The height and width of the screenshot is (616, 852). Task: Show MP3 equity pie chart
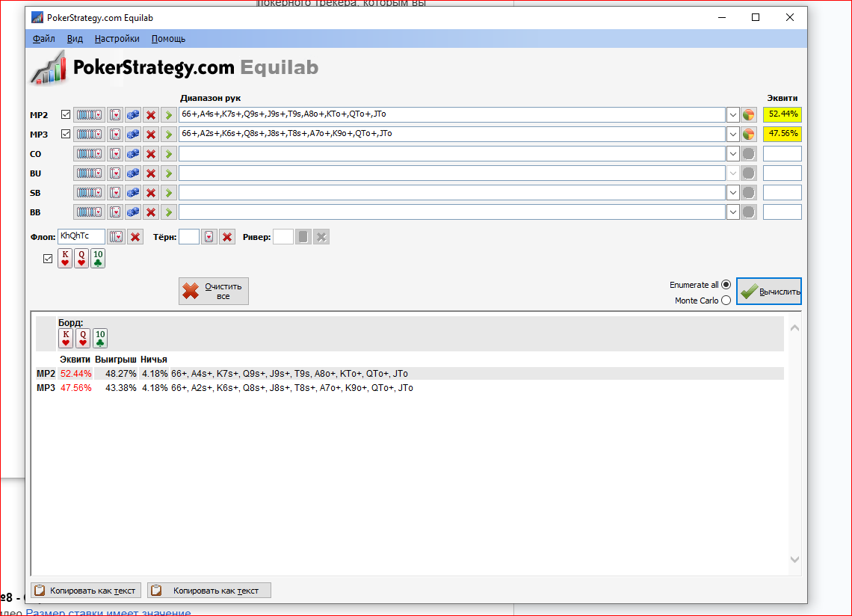click(749, 135)
